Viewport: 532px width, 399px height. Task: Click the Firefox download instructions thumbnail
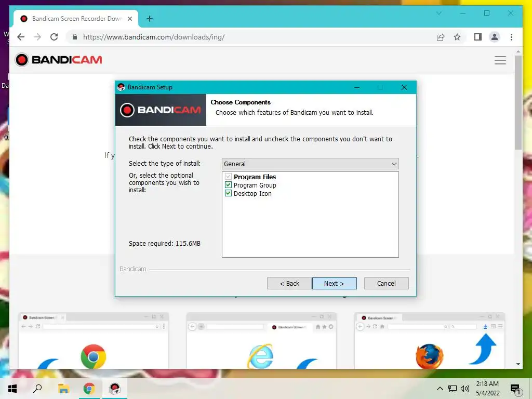pos(430,340)
